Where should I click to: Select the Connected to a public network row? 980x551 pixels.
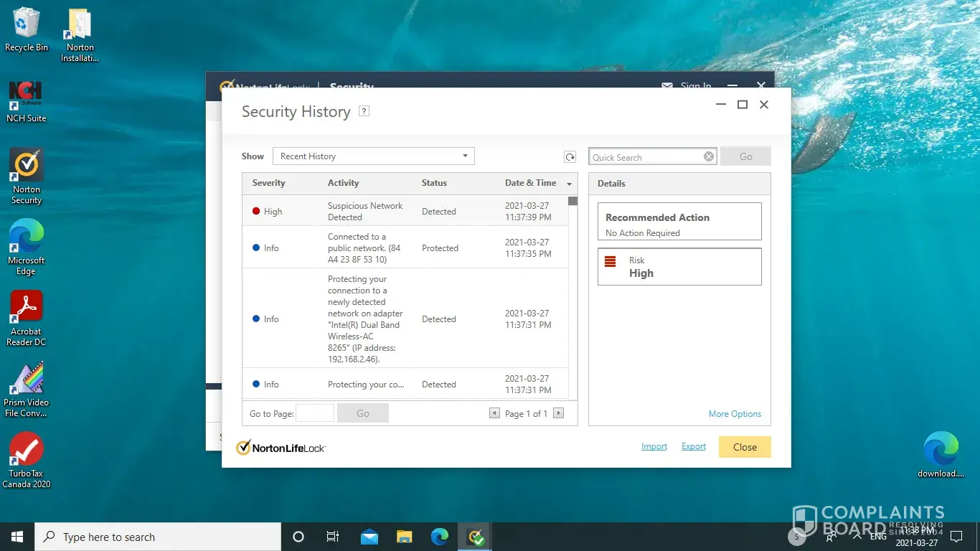coord(405,248)
